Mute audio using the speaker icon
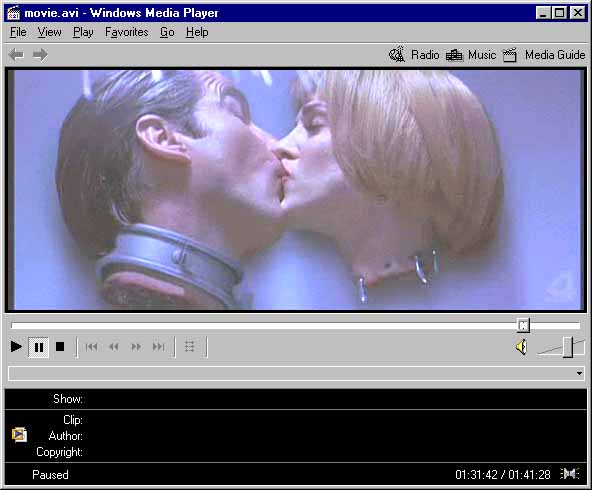 [521, 347]
